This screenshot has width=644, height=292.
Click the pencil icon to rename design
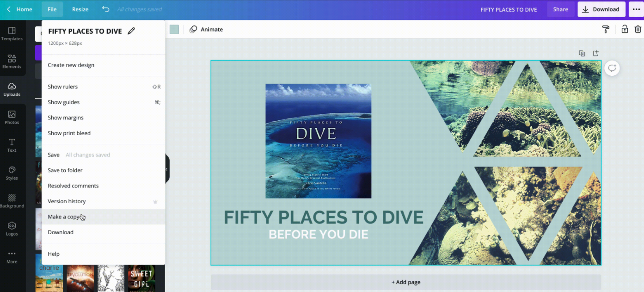click(x=131, y=31)
